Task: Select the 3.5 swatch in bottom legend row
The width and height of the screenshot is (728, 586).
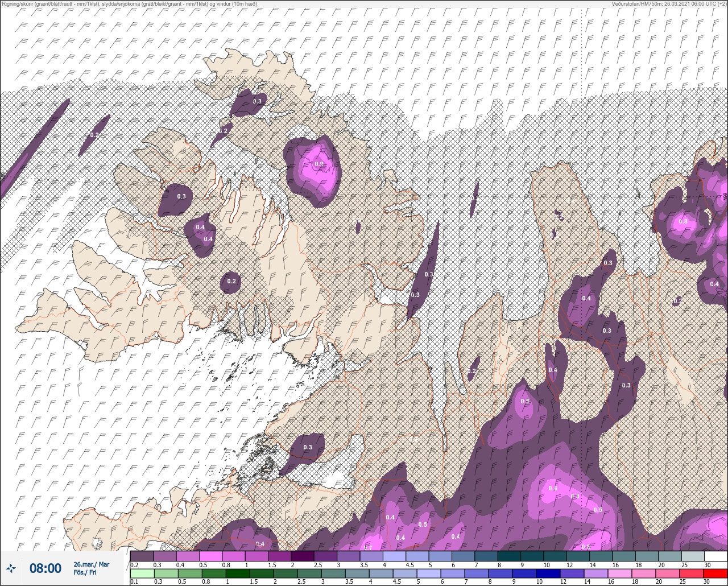Action: (357, 573)
